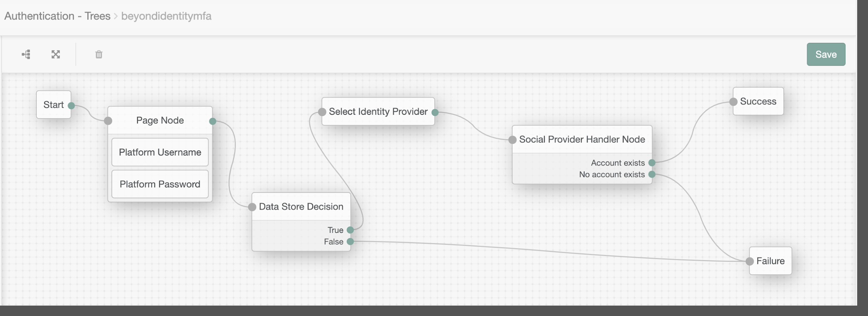Select the Failure node
The height and width of the screenshot is (316, 868).
tap(770, 261)
